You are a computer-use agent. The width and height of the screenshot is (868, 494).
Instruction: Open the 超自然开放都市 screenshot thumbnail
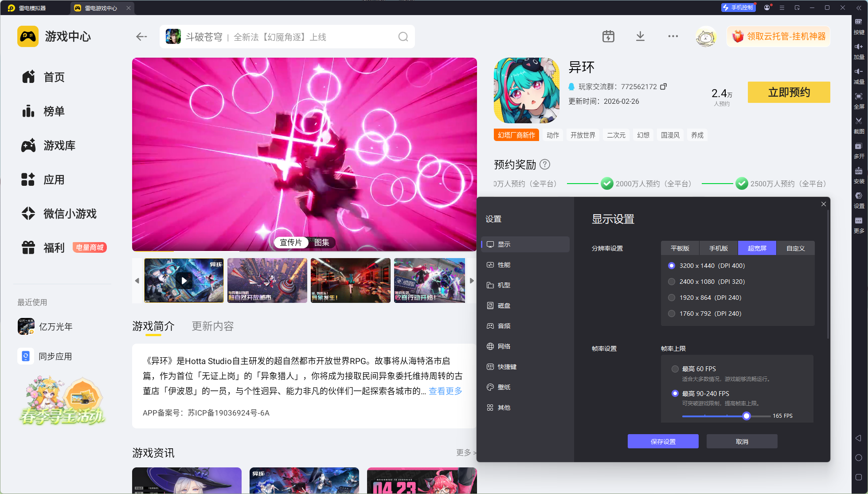point(267,281)
